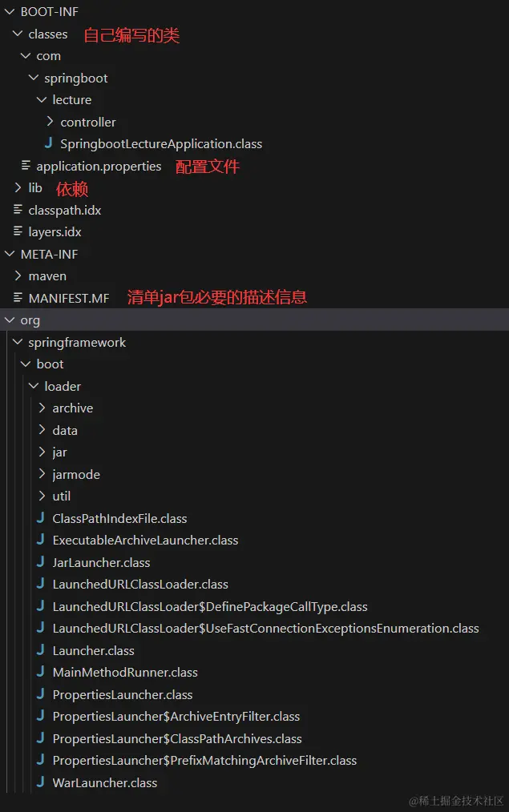The width and height of the screenshot is (509, 812).
Task: Collapse the META-INF folder chevron
Action: (x=10, y=254)
